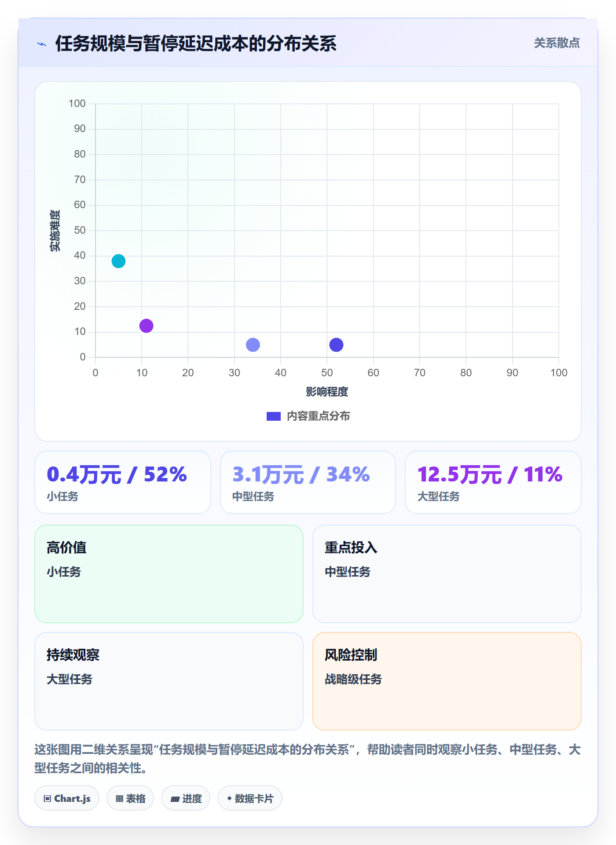Open the 风险控制 quadrant card
The height and width of the screenshot is (845, 616).
click(x=447, y=681)
